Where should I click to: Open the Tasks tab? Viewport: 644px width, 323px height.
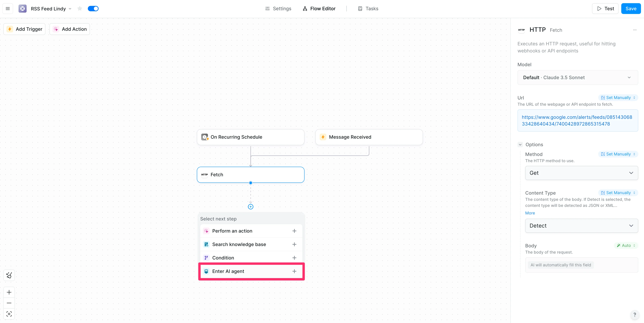click(x=368, y=9)
